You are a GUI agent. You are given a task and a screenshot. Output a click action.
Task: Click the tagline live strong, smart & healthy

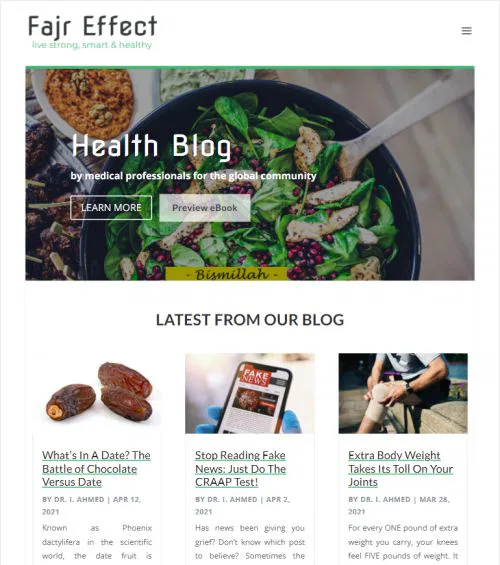pyautogui.click(x=92, y=45)
